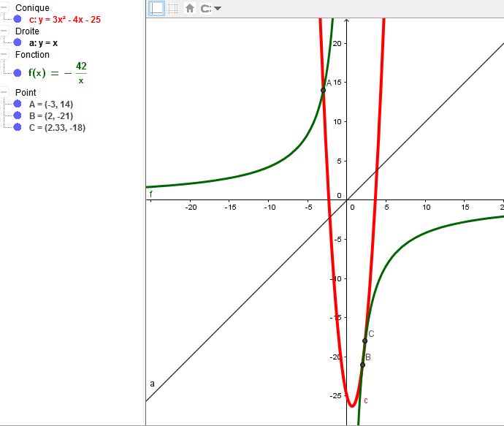This screenshot has width=504, height=426.
Task: Collapse the Fonction category
Action: [x=5, y=55]
